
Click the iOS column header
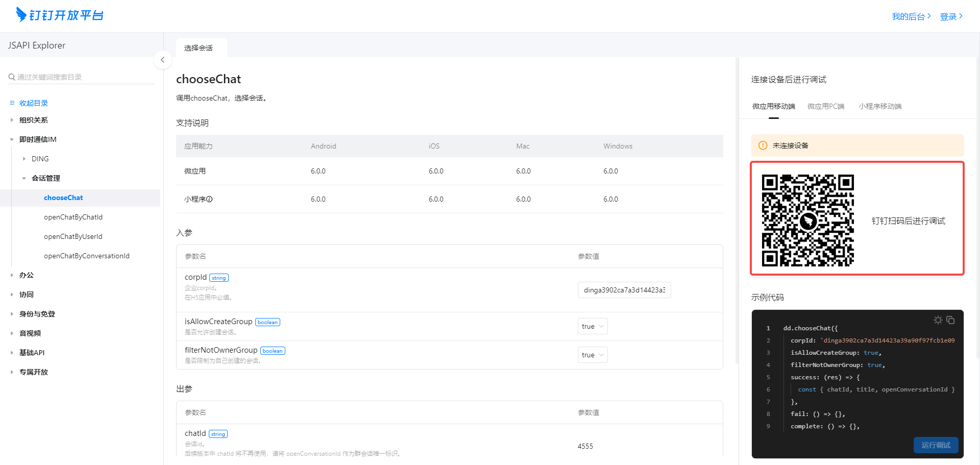click(434, 146)
